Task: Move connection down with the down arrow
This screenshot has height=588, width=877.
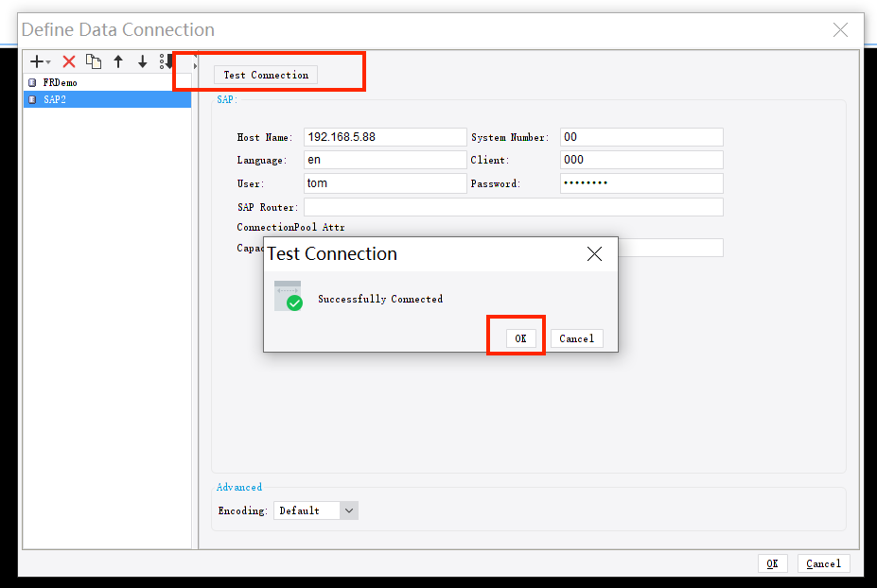Action: click(143, 61)
